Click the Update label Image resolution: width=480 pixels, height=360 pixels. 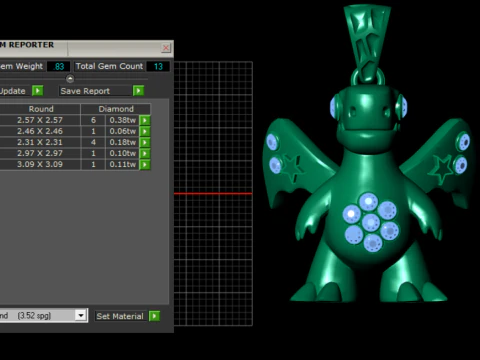point(12,91)
